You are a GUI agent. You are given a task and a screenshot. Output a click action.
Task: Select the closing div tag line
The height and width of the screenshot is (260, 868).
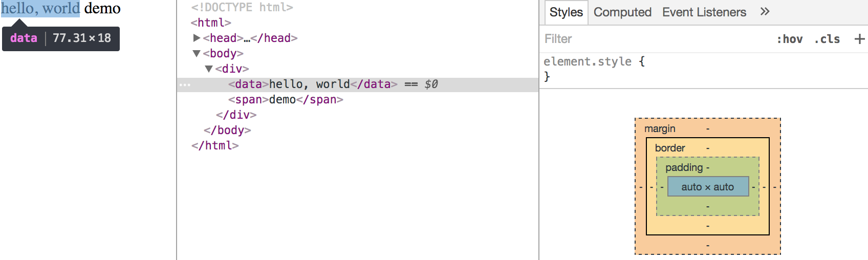pyautogui.click(x=236, y=115)
